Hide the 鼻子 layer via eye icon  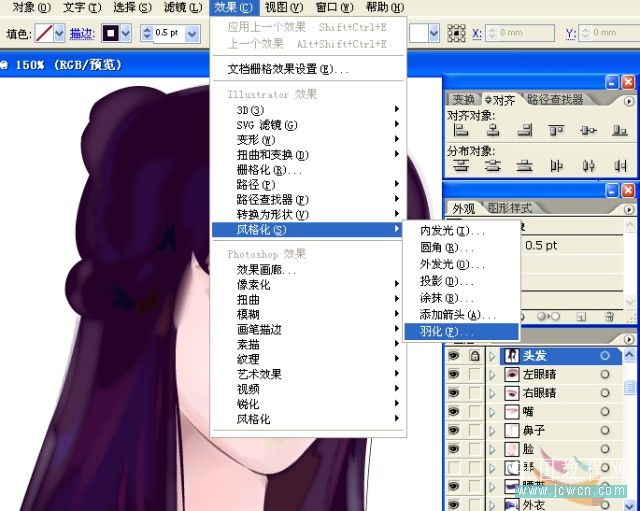click(454, 430)
